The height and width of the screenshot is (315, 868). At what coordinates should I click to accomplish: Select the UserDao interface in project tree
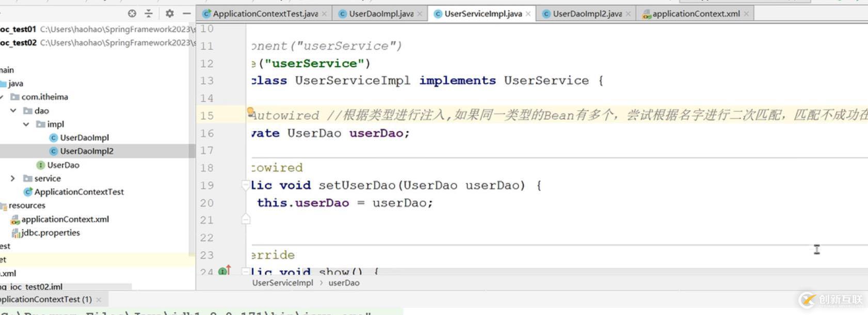click(x=63, y=165)
